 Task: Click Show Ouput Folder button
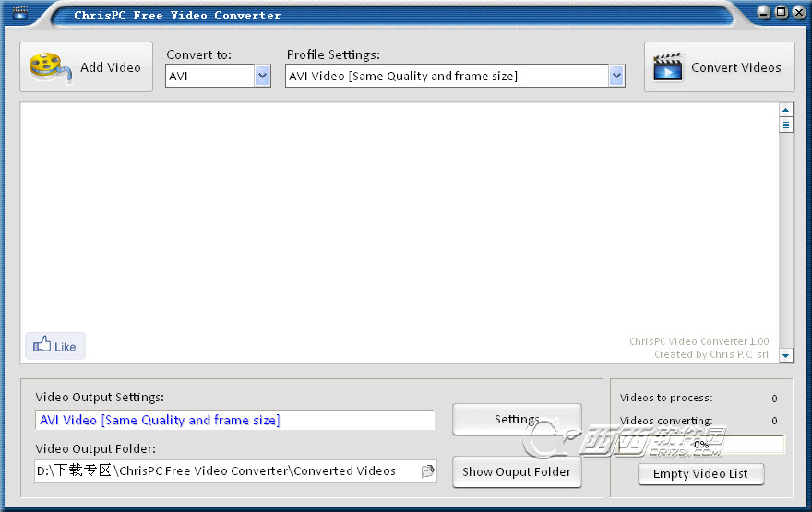517,471
